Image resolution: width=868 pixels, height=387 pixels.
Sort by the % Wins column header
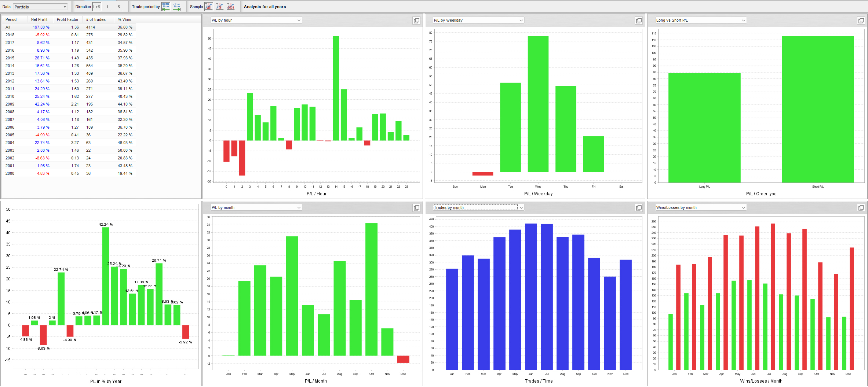[x=124, y=19]
